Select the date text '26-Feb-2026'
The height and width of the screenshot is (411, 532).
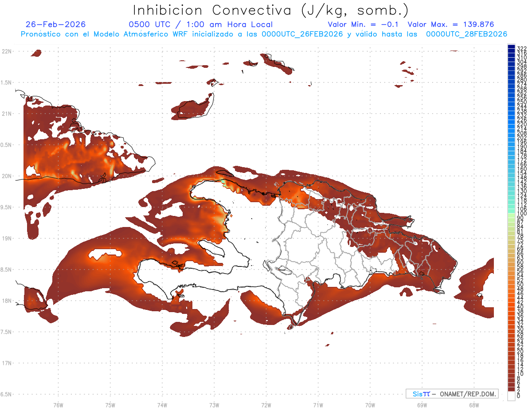point(55,25)
